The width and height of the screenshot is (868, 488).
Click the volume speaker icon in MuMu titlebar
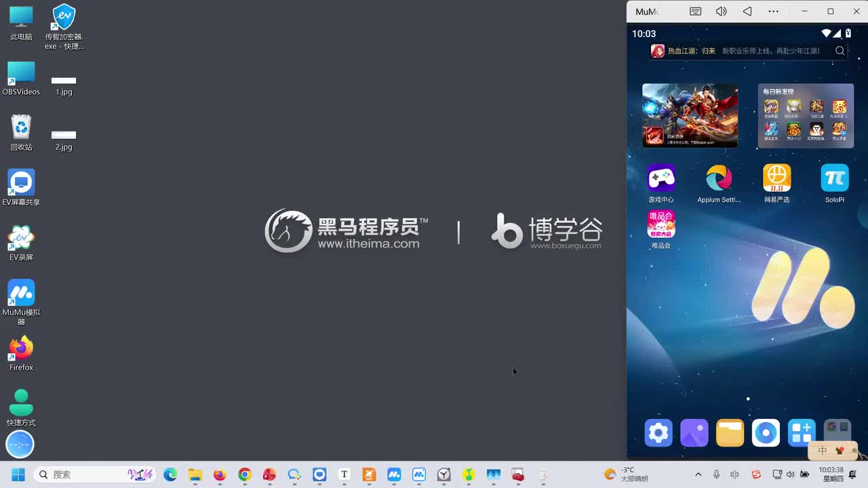coord(721,12)
